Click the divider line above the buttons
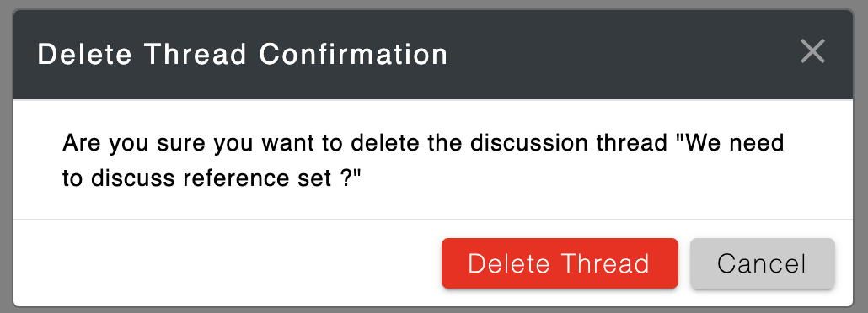The width and height of the screenshot is (868, 313). pos(433,220)
